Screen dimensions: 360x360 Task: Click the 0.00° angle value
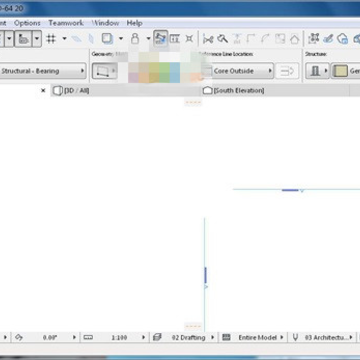(x=50, y=337)
